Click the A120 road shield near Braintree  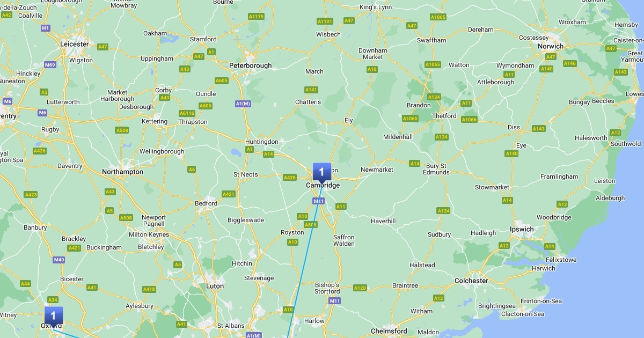point(360,288)
